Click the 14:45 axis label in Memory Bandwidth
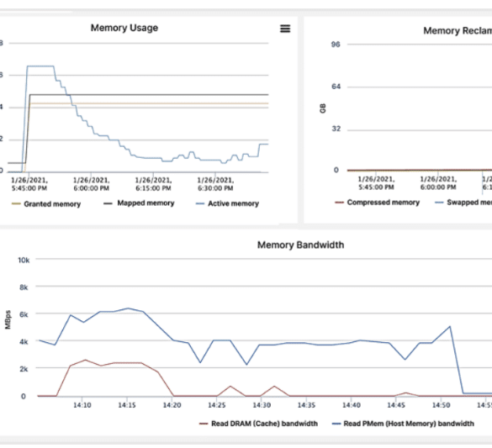Screen dimensions: 492x448 [396, 405]
